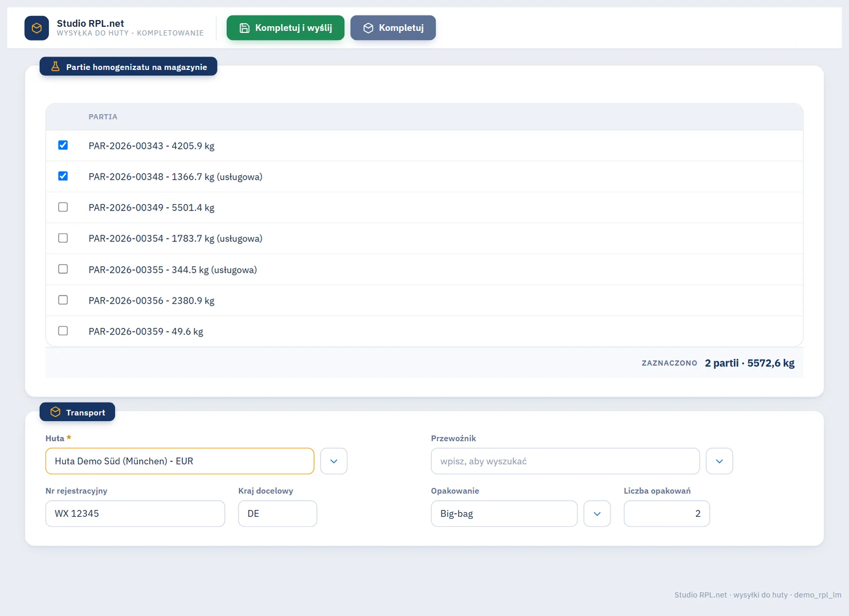Click the Partie homogenizatu na magazynie badge label

tap(136, 67)
